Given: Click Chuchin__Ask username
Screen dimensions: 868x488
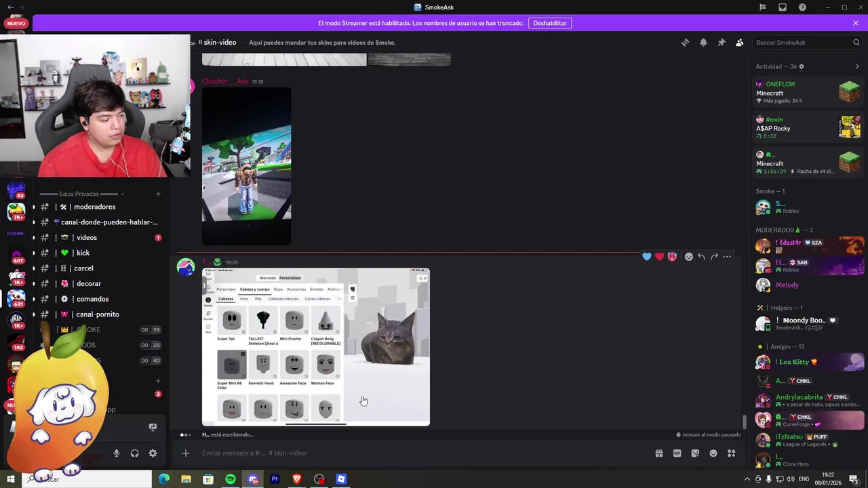Looking at the screenshot, I should tap(225, 81).
